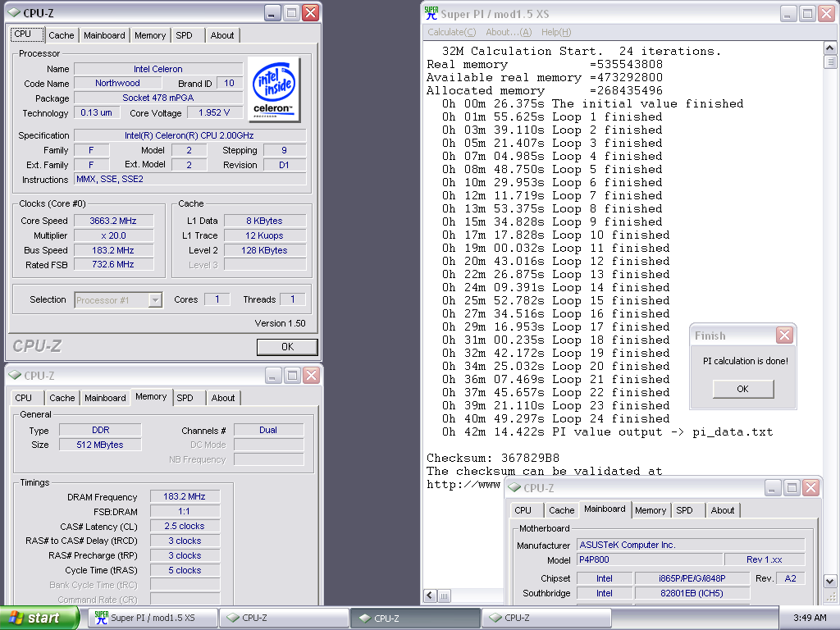Screen dimensions: 840x630
Task: Click the top CPU-Z window title icon
Action: [x=15, y=12]
